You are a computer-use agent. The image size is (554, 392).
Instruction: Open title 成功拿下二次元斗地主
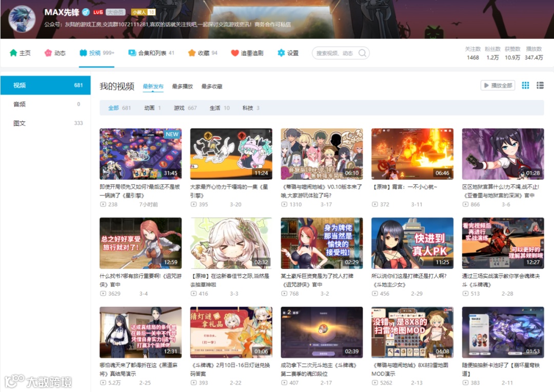coord(319,369)
